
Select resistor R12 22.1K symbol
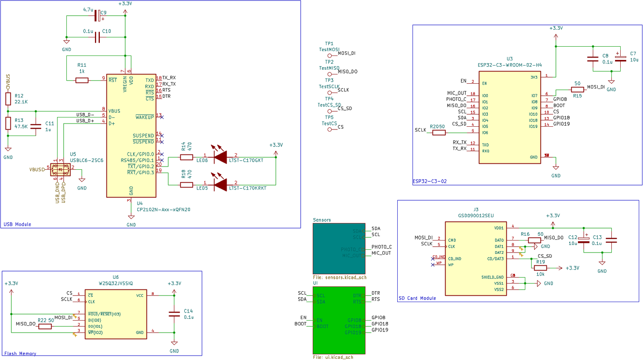[8, 99]
